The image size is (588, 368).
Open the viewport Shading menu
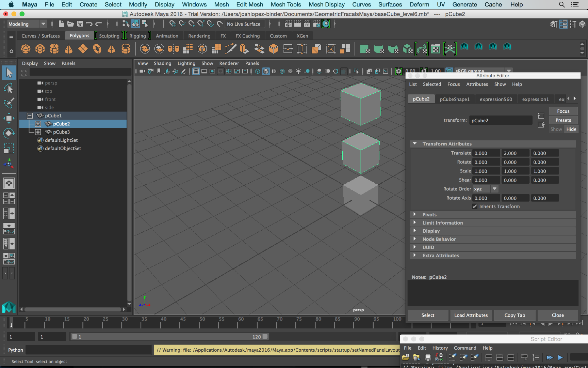pyautogui.click(x=162, y=63)
